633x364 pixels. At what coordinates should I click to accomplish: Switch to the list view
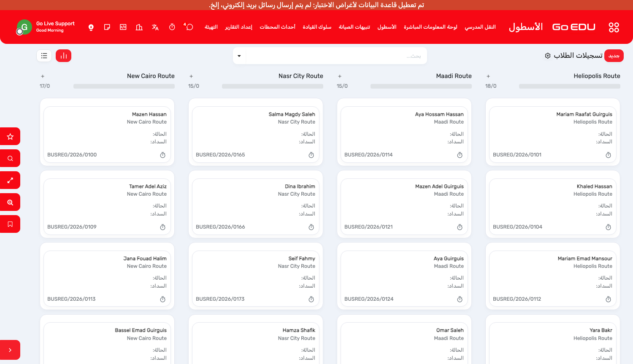[x=44, y=56]
